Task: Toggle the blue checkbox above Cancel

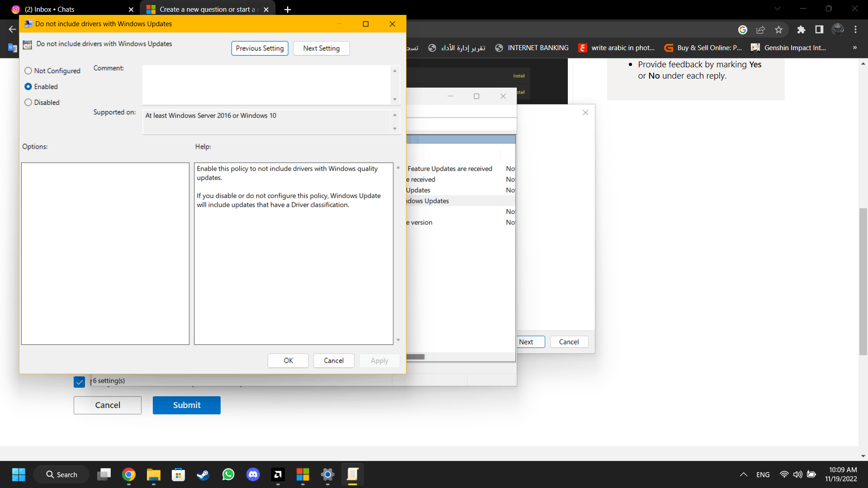Action: (79, 382)
